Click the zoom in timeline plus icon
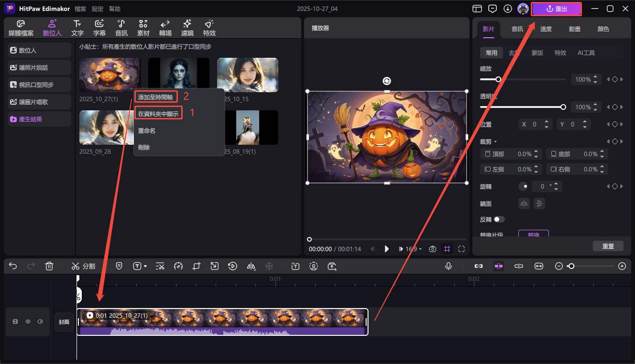 [x=622, y=266]
